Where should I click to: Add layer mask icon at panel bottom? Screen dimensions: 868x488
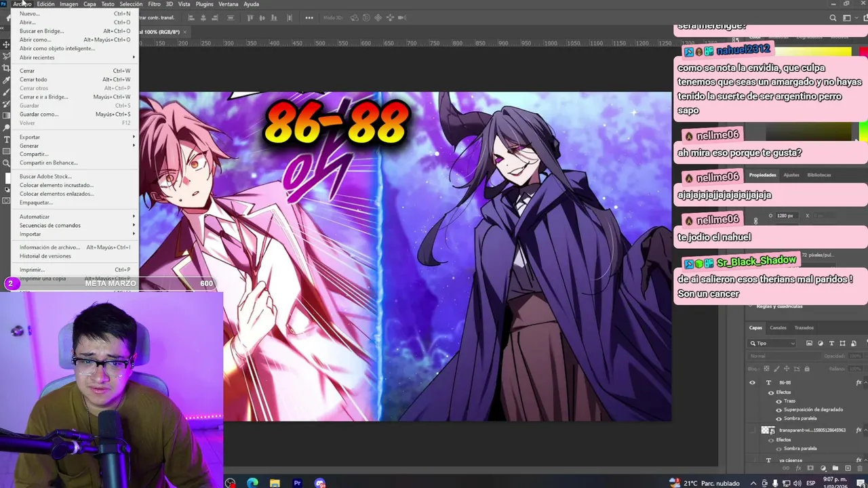[810, 468]
